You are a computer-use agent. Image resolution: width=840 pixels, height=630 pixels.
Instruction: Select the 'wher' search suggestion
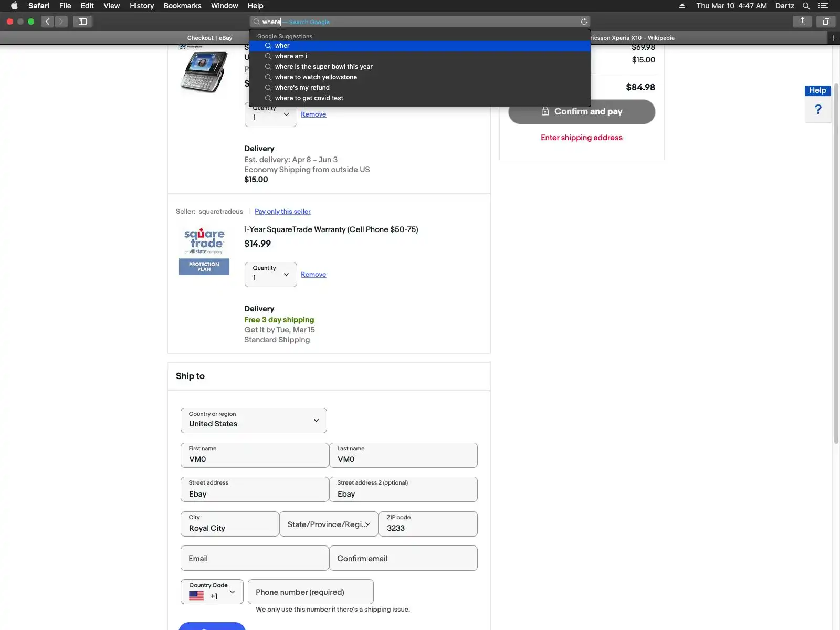[420, 46]
